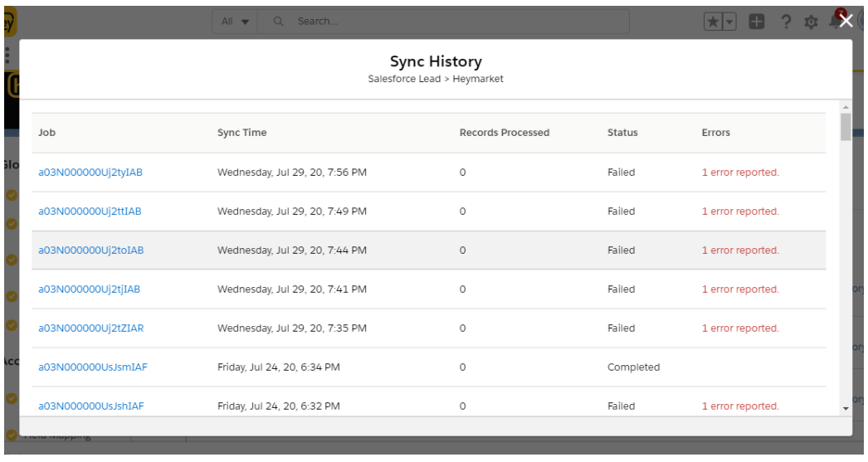This screenshot has width=868, height=462.
Task: View error for the 7:49 PM sync
Action: point(740,211)
